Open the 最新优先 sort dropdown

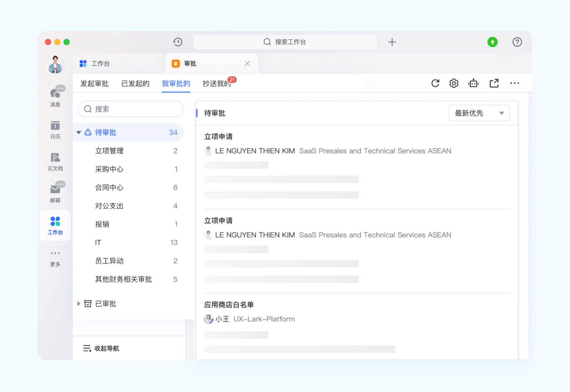(479, 113)
